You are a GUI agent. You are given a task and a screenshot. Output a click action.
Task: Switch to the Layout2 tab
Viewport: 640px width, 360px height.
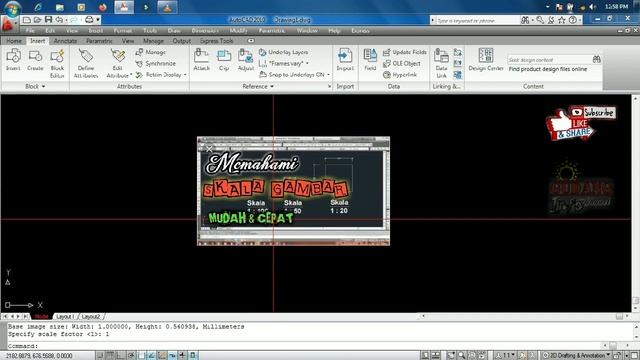point(91,317)
